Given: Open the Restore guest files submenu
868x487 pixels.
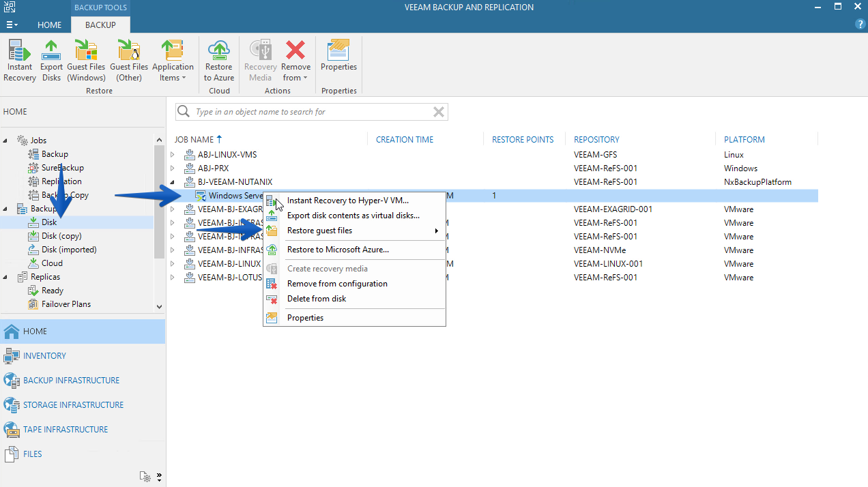Looking at the screenshot, I should 354,231.
